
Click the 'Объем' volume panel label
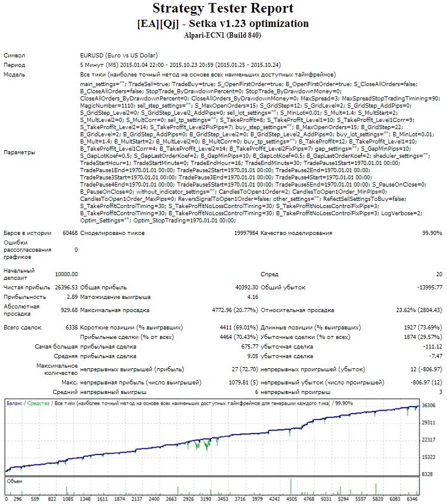coord(14,481)
